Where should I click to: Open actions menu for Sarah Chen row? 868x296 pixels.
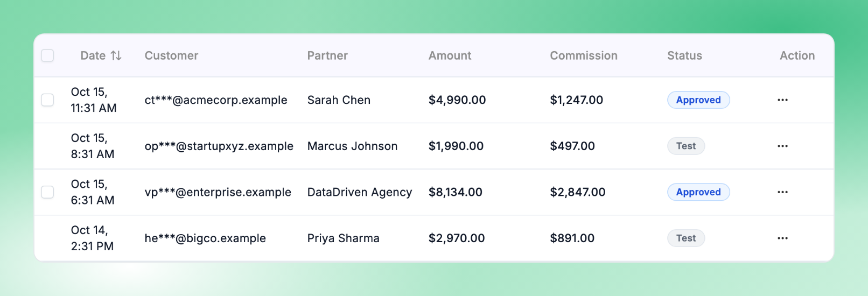[782, 100]
